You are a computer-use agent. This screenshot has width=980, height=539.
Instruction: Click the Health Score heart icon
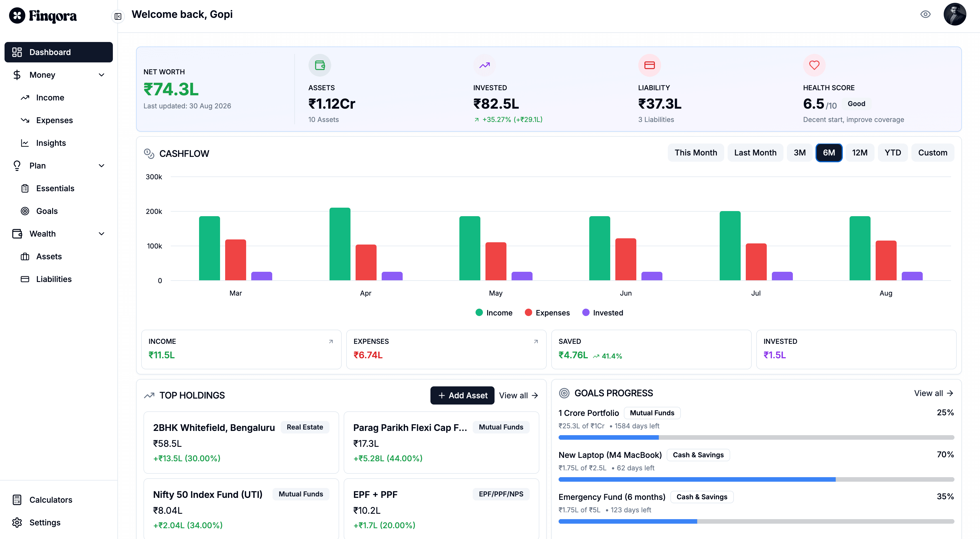pos(814,66)
